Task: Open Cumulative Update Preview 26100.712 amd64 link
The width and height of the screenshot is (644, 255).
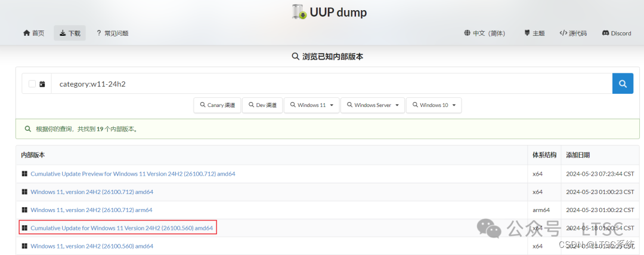Action: pyautogui.click(x=132, y=174)
